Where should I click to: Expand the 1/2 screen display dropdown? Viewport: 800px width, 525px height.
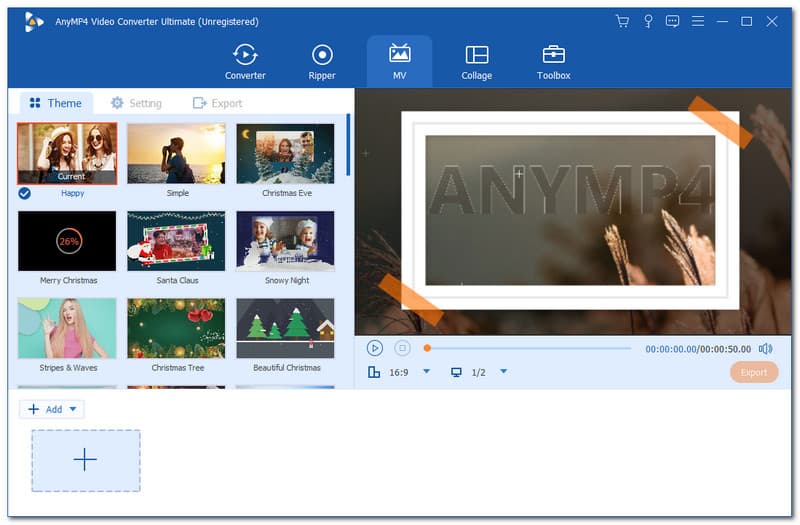click(x=503, y=372)
